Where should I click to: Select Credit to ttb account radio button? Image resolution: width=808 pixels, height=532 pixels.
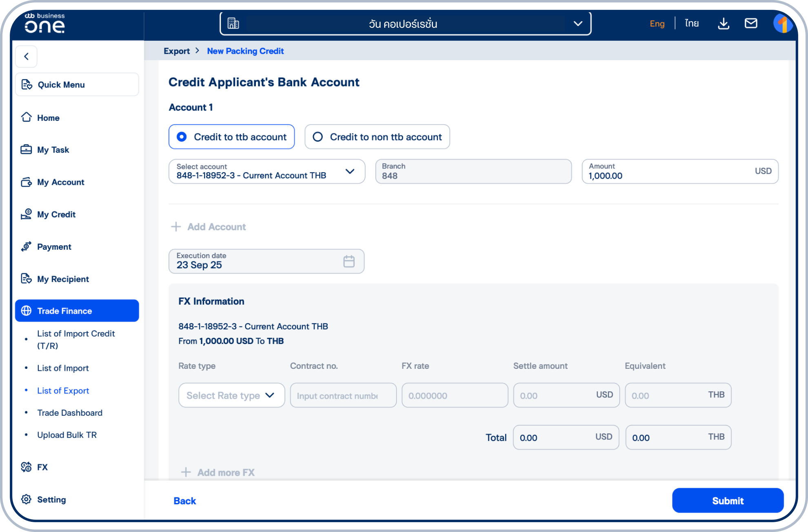point(181,137)
